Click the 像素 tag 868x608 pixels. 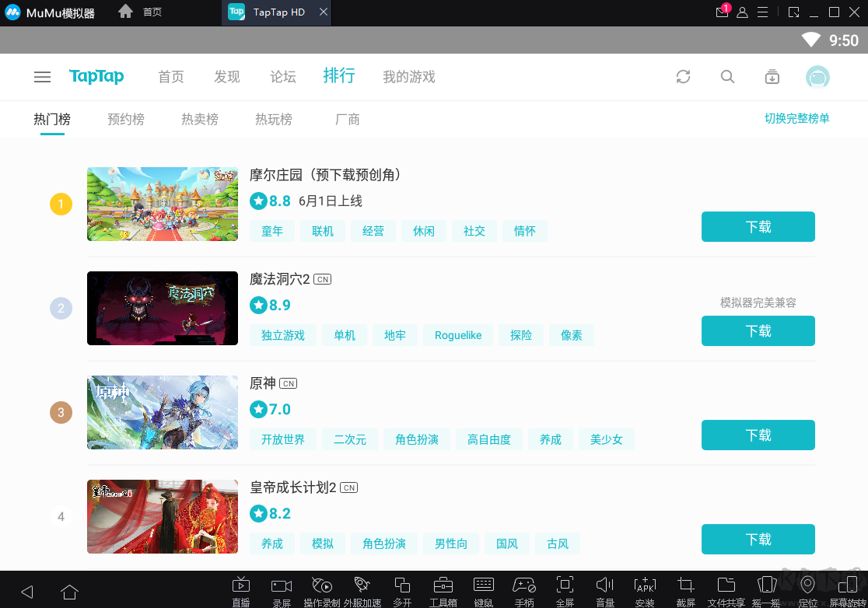point(572,335)
